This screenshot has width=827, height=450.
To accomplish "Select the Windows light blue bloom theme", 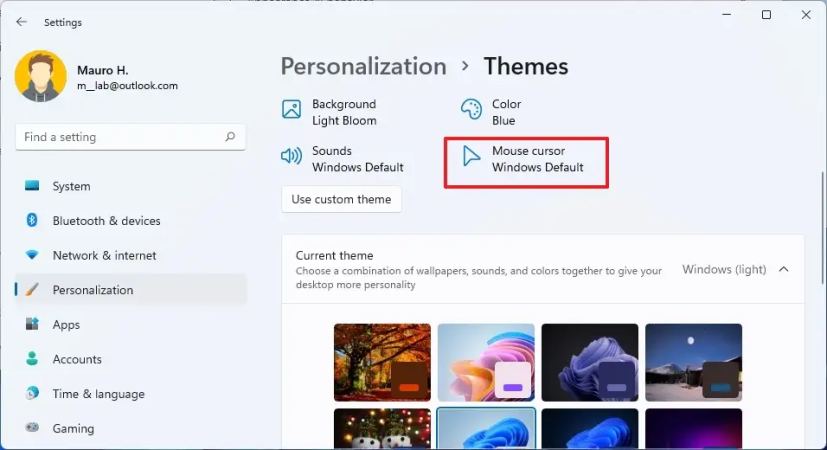I will coord(486,428).
